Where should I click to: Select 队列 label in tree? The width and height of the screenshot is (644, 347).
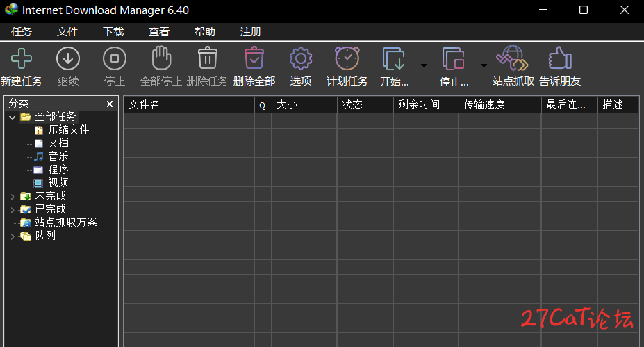coord(45,236)
